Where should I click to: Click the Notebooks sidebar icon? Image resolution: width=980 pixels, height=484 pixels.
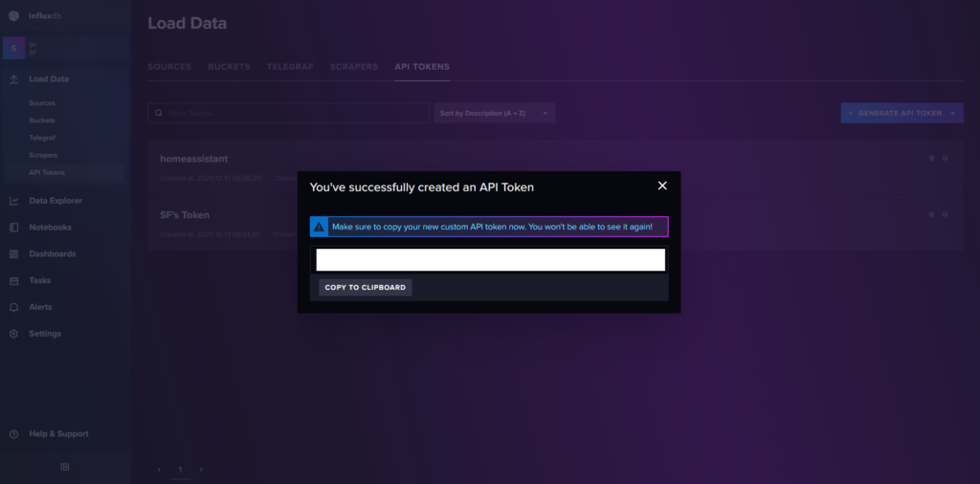coord(13,228)
